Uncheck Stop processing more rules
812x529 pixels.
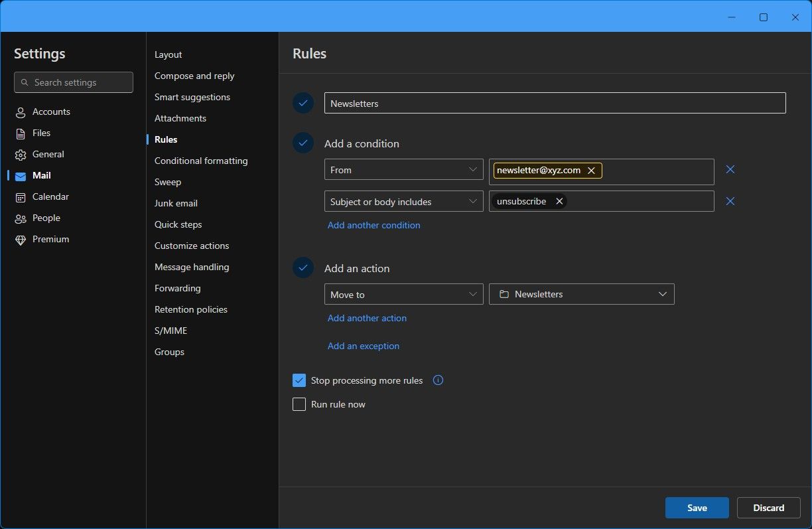(299, 380)
